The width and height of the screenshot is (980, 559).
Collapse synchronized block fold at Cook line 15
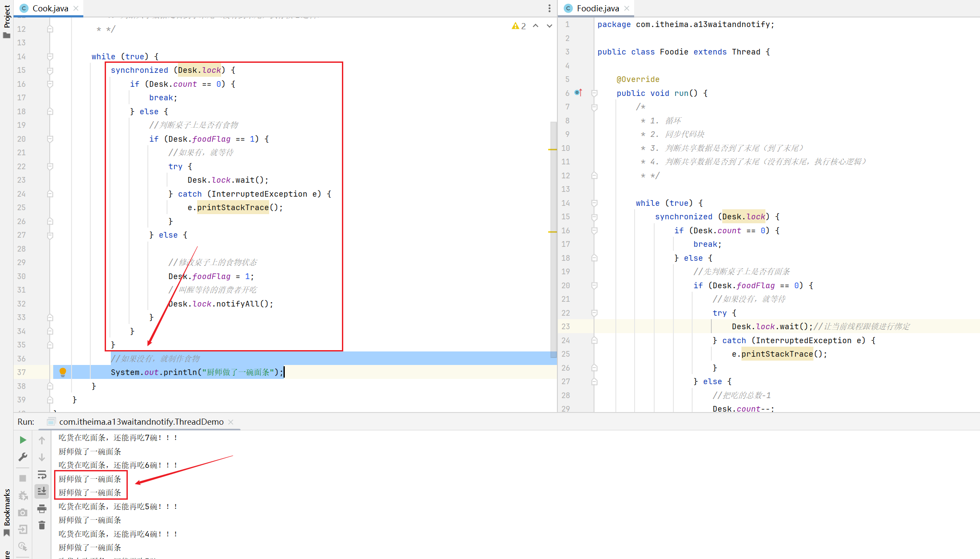point(50,70)
